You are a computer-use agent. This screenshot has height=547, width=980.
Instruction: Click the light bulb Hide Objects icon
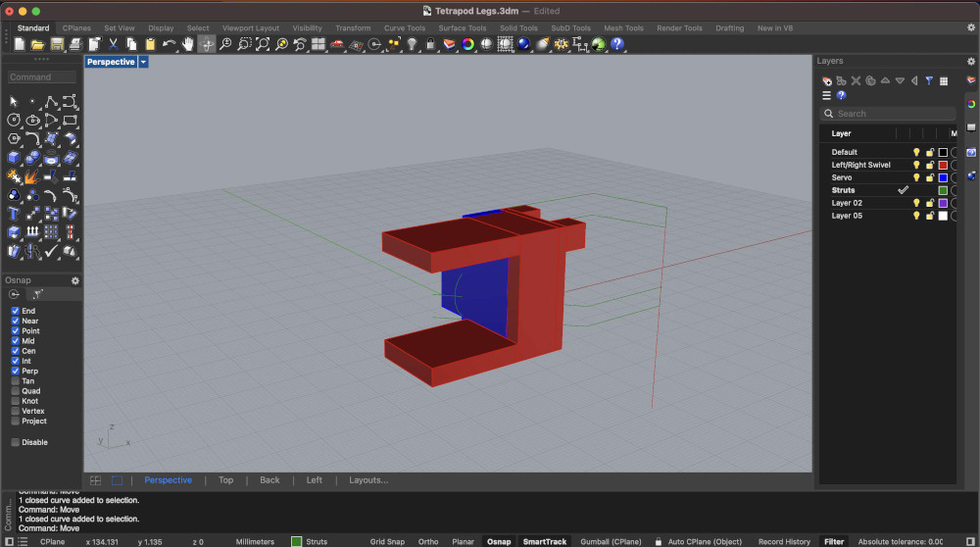tap(412, 44)
